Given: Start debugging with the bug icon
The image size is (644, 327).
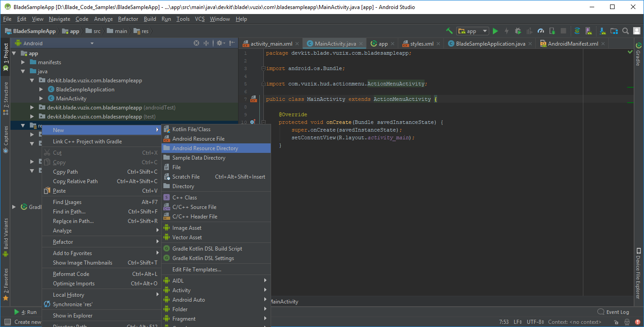Looking at the screenshot, I should [x=518, y=31].
